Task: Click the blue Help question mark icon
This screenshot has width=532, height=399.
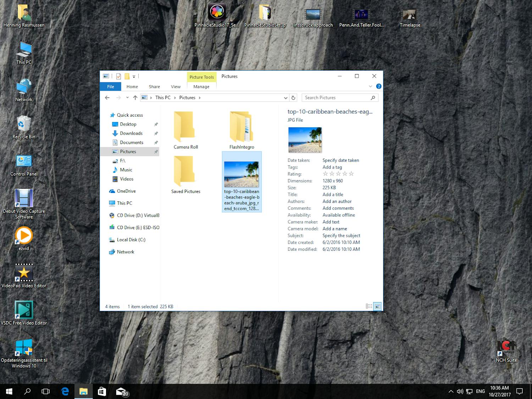Action: click(x=378, y=87)
